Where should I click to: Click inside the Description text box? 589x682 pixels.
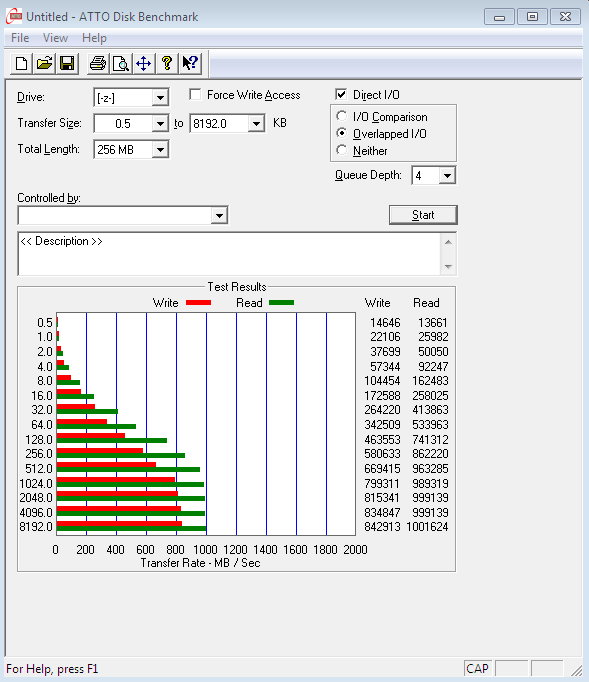pyautogui.click(x=229, y=254)
